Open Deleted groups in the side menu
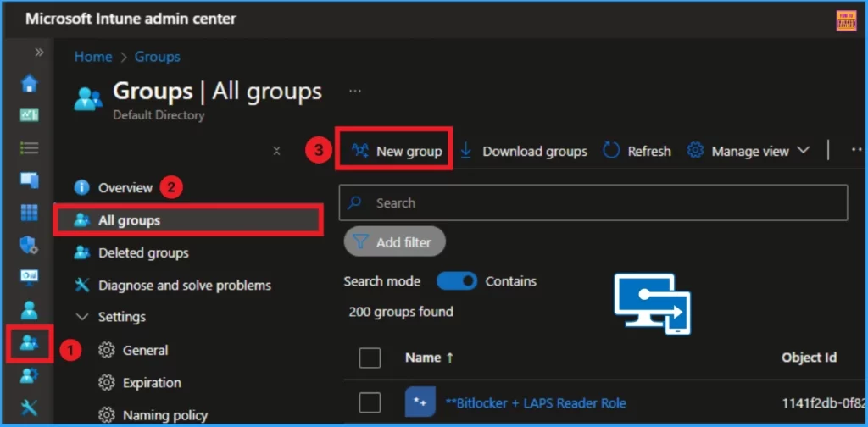Image resolution: width=868 pixels, height=427 pixels. [143, 252]
